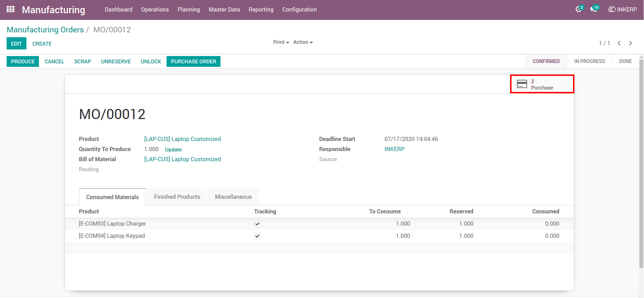Click the Cancel button
This screenshot has width=644, height=298.
[55, 62]
